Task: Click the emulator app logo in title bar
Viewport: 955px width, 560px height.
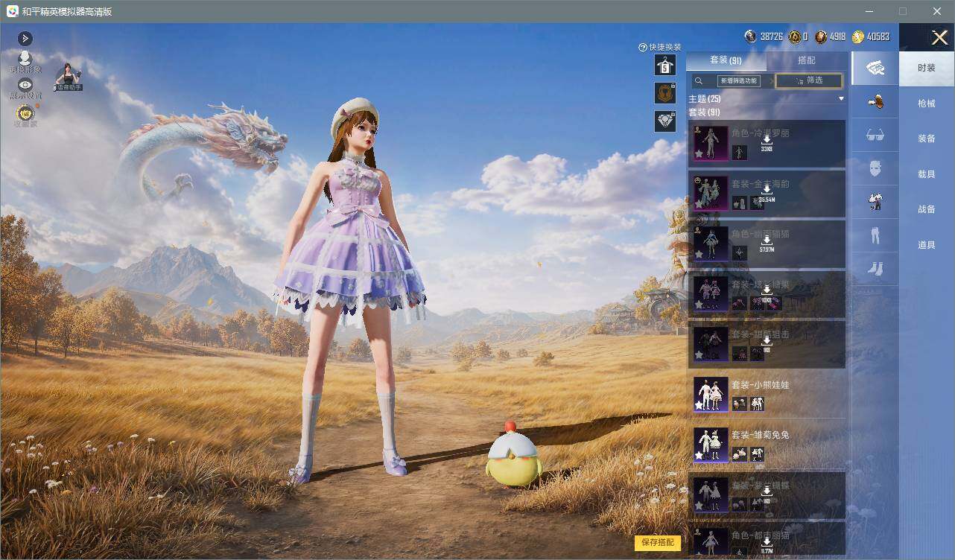Action: [12, 11]
